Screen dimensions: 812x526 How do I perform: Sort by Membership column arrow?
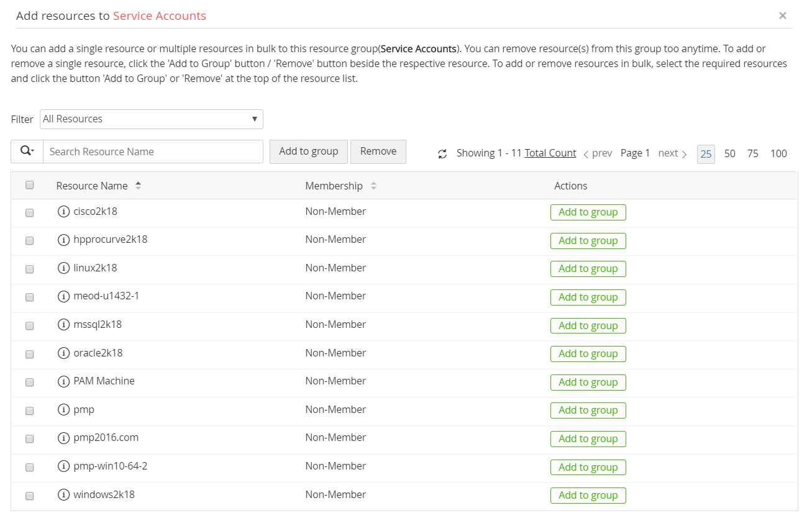373,186
